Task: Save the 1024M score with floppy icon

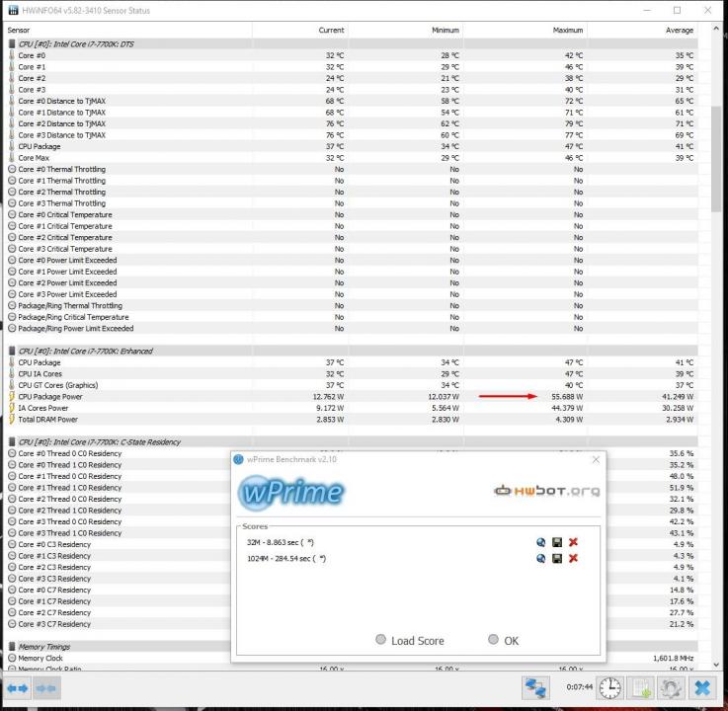Action: click(557, 558)
